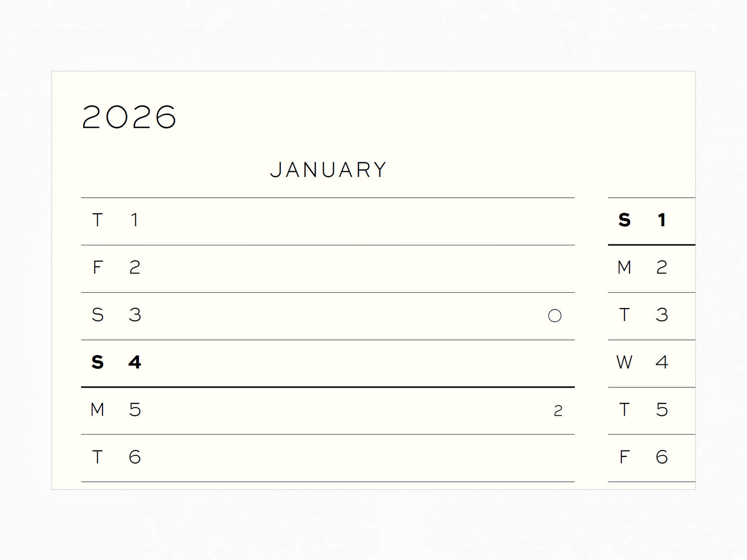Click the JANUARY month title
Screen dimensions: 747x560
328,170
